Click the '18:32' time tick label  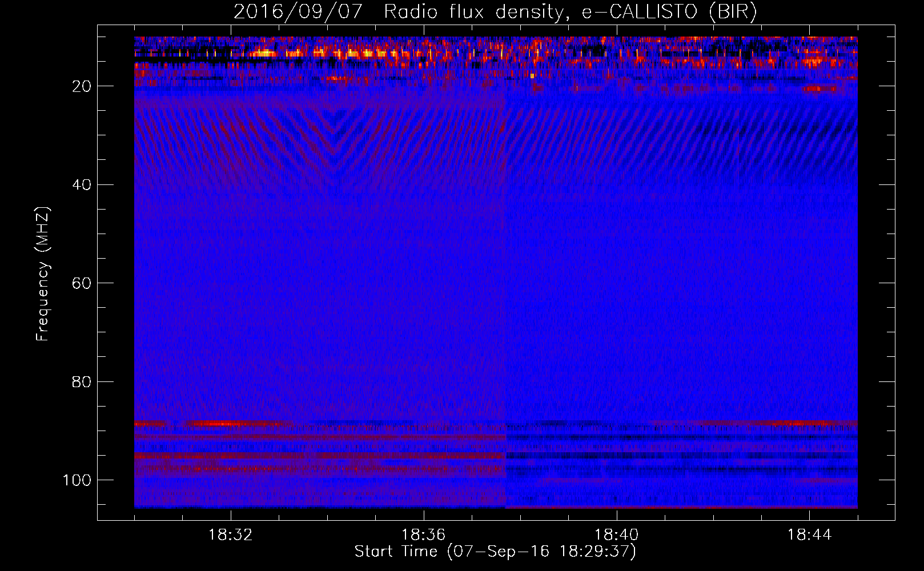[x=231, y=535]
